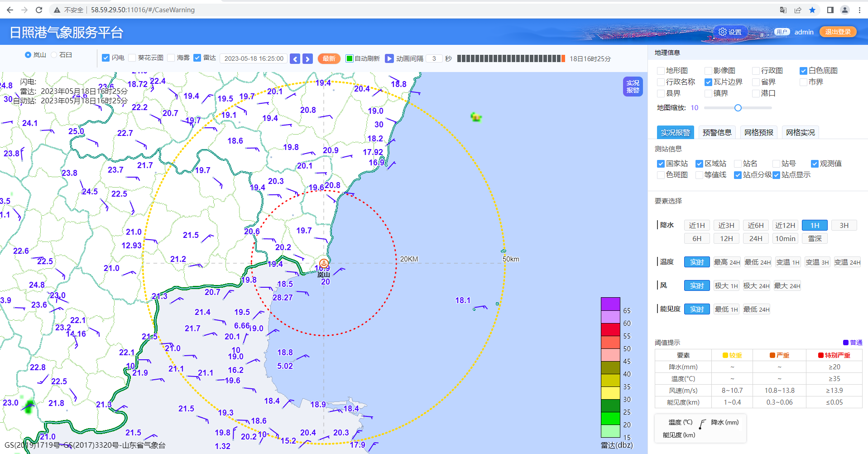Select the 岚山 radio button
Viewport: 868px width, 454px height.
(x=28, y=55)
